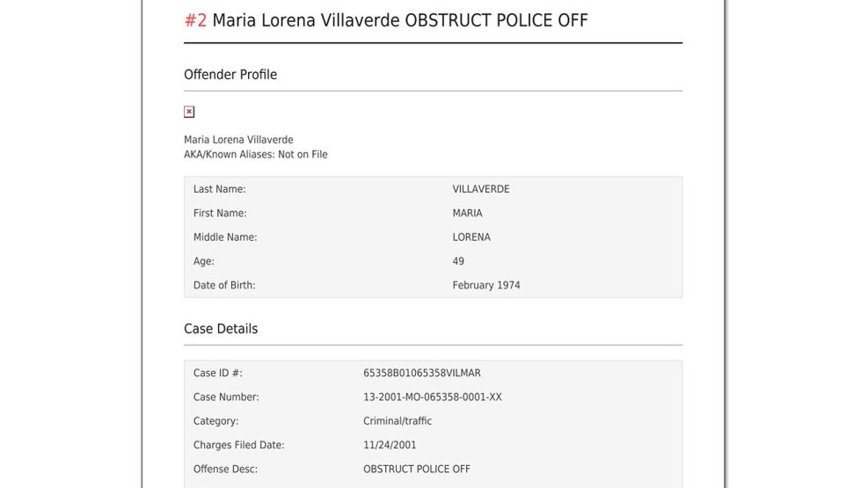The width and height of the screenshot is (868, 488).
Task: Click the charges filed date 11/24/2001
Action: (x=390, y=445)
